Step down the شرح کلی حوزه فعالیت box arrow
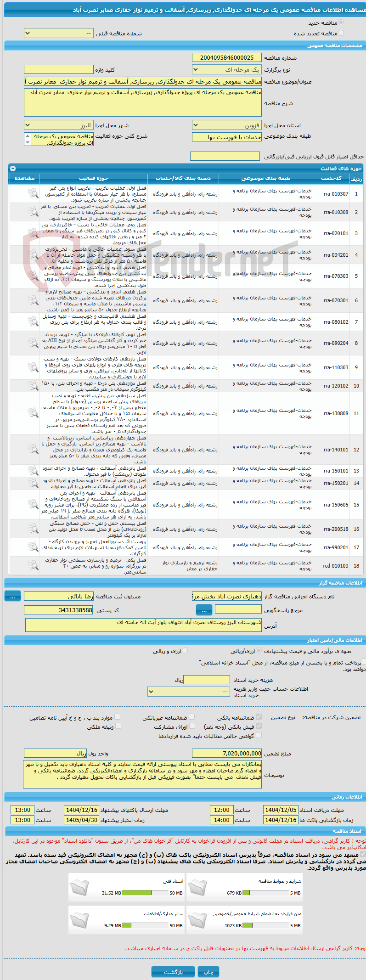Image resolution: width=366 pixels, height=980 pixels. tap(27, 143)
